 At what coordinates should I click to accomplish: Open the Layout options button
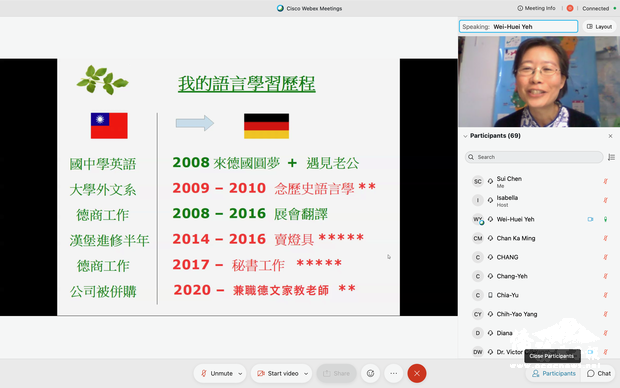599,26
